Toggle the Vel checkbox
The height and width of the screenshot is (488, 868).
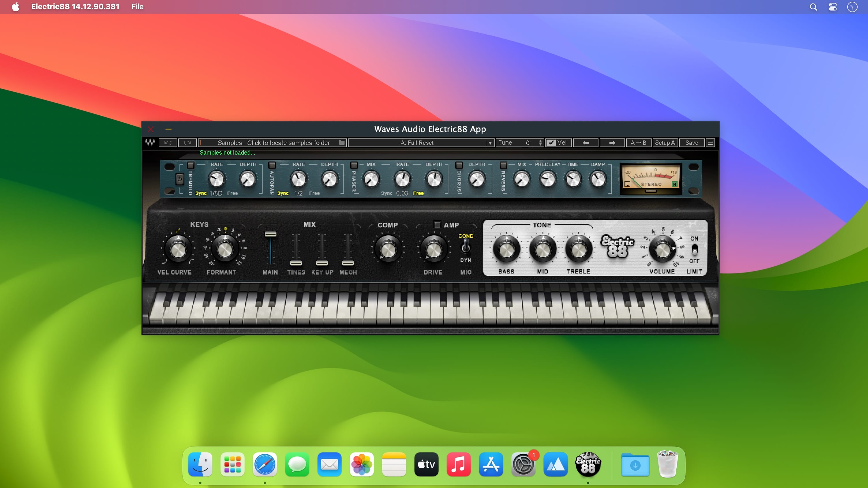pyautogui.click(x=551, y=142)
